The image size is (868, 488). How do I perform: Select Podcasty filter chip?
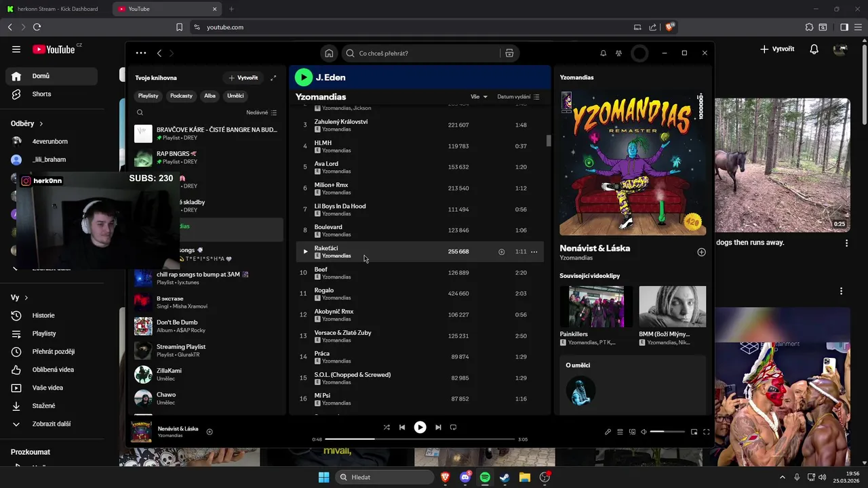click(x=181, y=96)
